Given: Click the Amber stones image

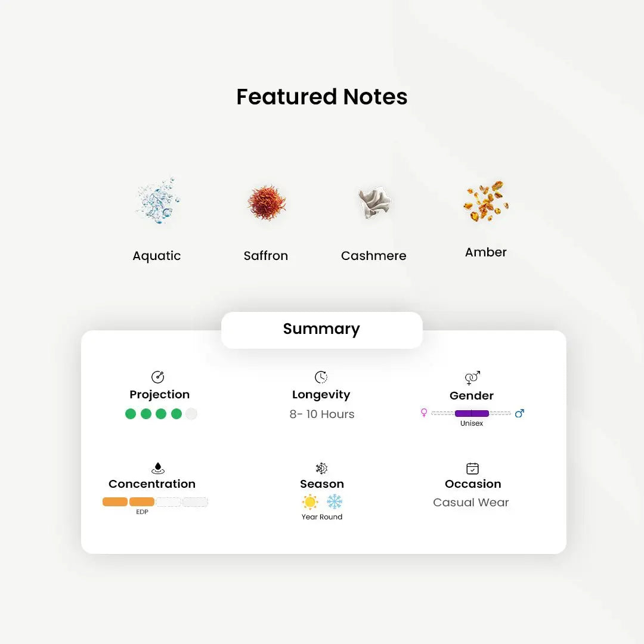Looking at the screenshot, I should point(486,201).
